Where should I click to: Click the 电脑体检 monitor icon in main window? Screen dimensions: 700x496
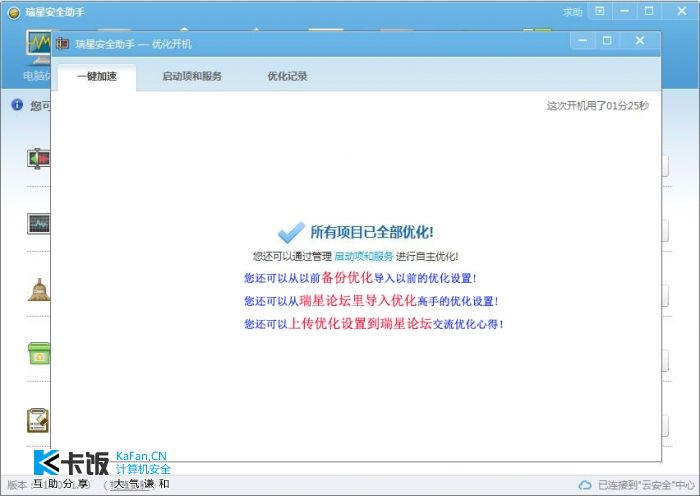pyautogui.click(x=38, y=47)
